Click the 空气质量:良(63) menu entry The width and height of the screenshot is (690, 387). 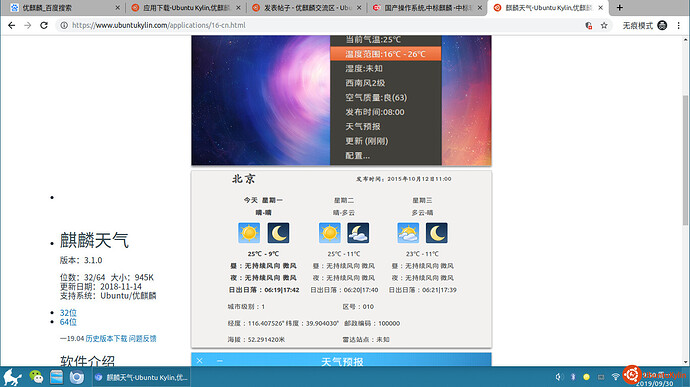tap(385, 97)
